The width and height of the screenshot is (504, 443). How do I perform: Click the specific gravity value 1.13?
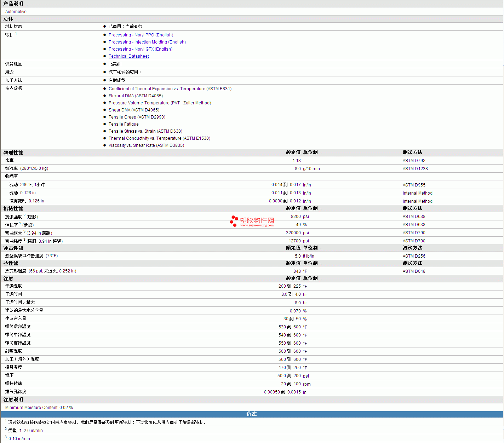pyautogui.click(x=297, y=161)
